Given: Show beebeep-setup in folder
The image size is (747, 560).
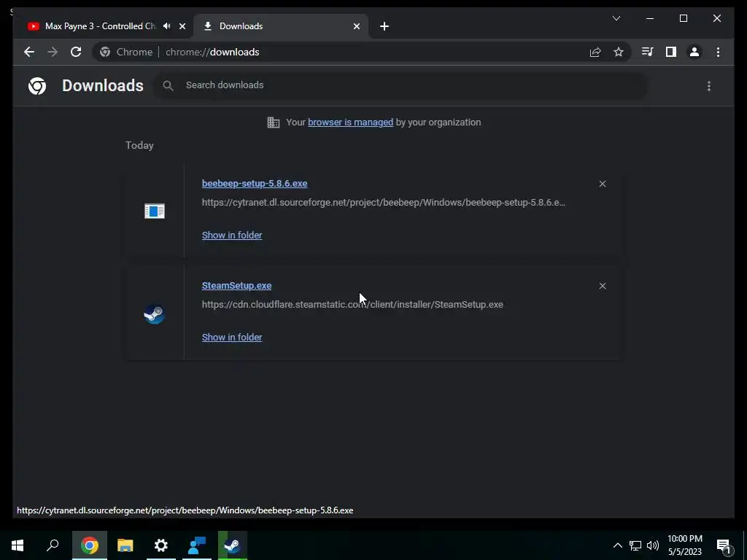Looking at the screenshot, I should click(232, 236).
